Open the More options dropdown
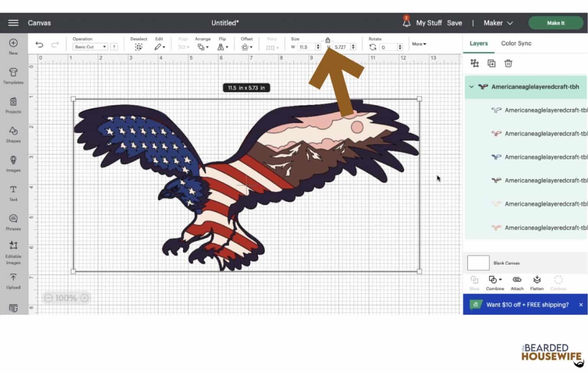Screen dimensions: 588x374 pyautogui.click(x=419, y=44)
